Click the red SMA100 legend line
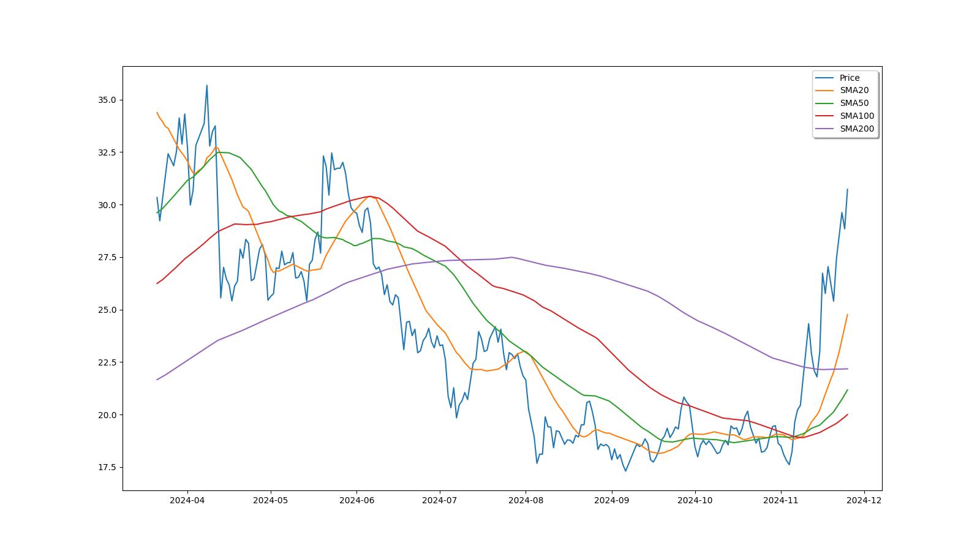The image size is (980, 551). click(825, 116)
